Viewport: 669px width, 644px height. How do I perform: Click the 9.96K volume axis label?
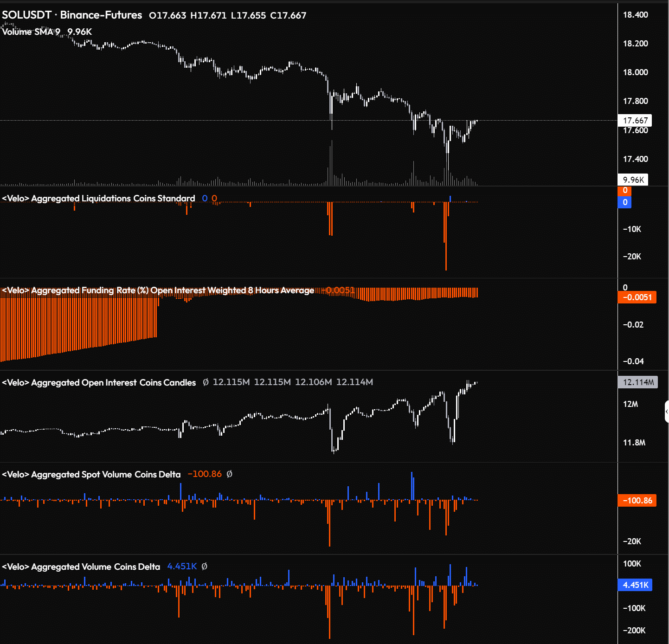(633, 180)
